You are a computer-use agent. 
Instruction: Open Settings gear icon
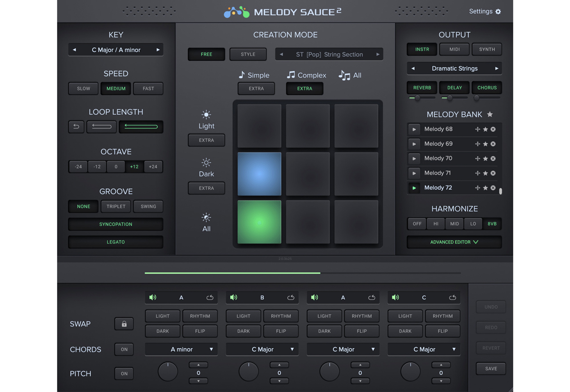pyautogui.click(x=498, y=11)
